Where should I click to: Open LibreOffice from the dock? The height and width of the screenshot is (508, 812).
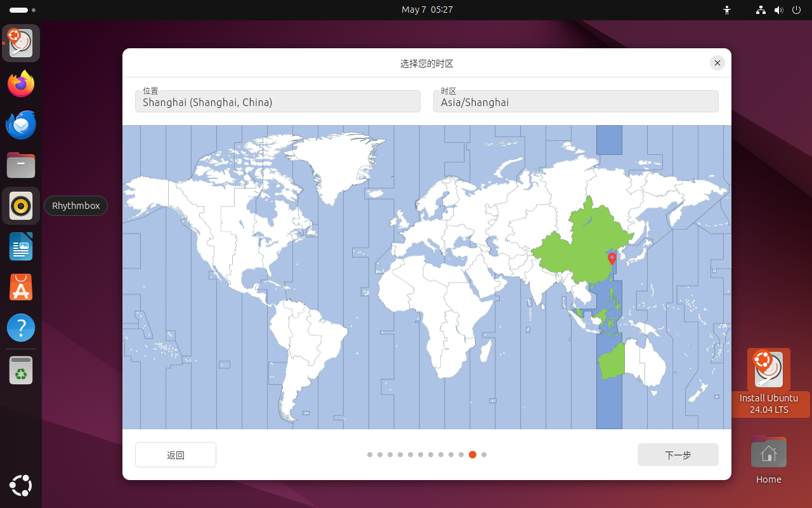point(21,246)
